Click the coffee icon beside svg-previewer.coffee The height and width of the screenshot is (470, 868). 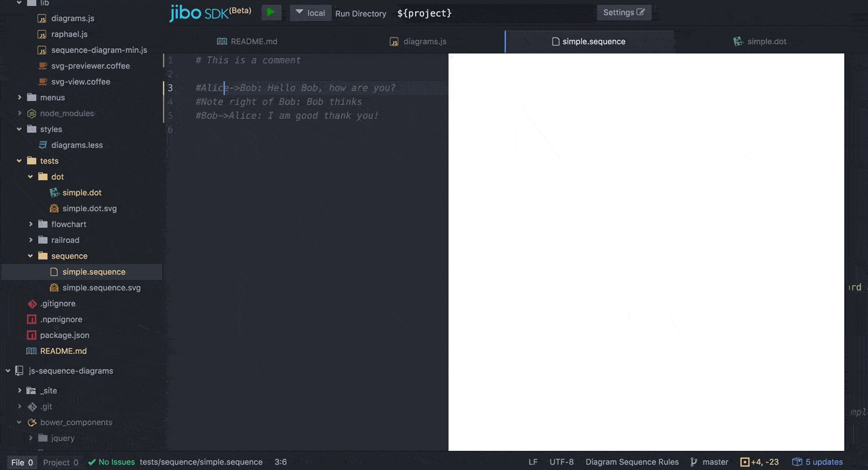click(x=42, y=66)
